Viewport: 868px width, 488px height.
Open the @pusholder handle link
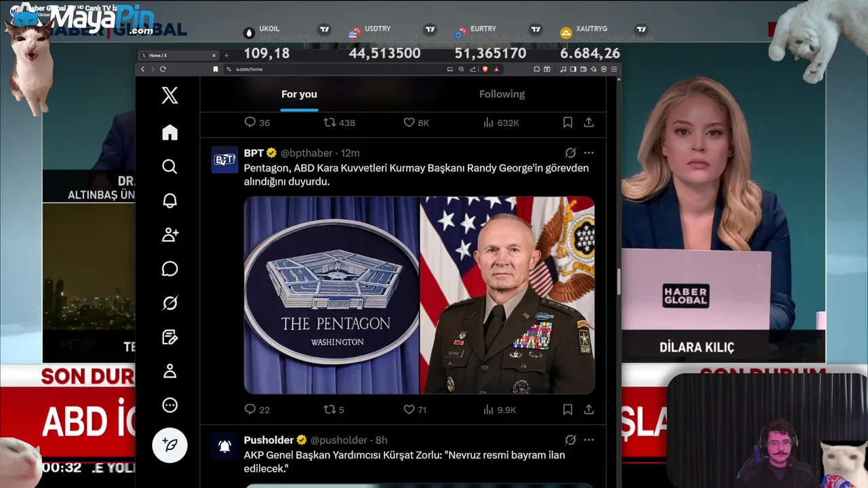[x=338, y=440]
